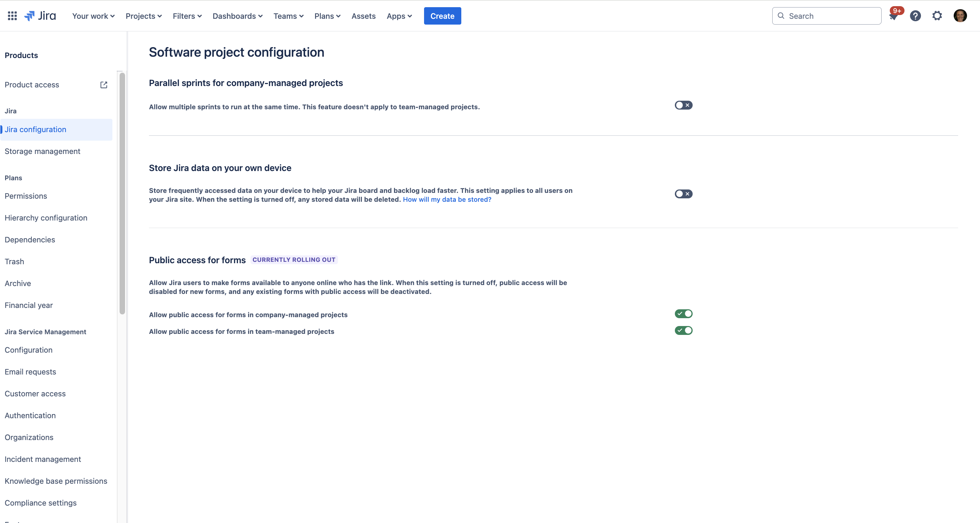Image resolution: width=980 pixels, height=523 pixels.
Task: Enable parallel sprints toggle
Action: point(683,105)
